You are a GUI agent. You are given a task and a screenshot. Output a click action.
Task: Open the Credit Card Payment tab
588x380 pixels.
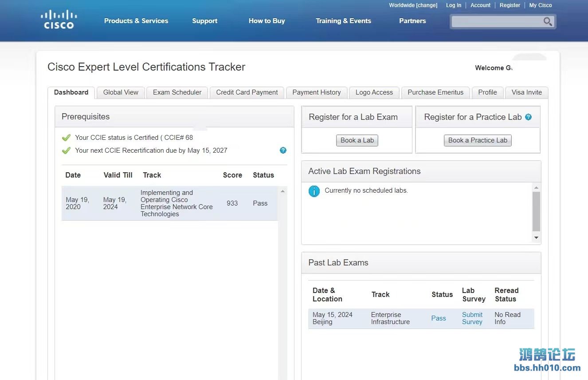pos(247,92)
